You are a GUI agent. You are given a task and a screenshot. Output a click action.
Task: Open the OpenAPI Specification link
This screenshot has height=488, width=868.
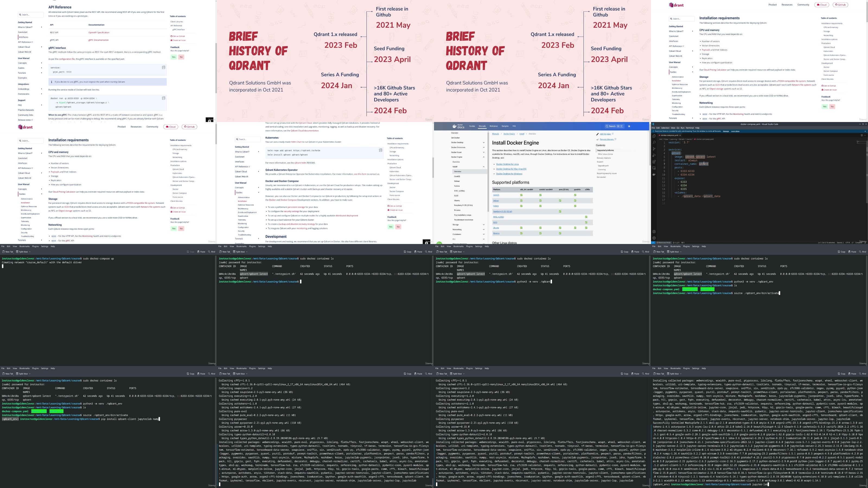coord(99,32)
